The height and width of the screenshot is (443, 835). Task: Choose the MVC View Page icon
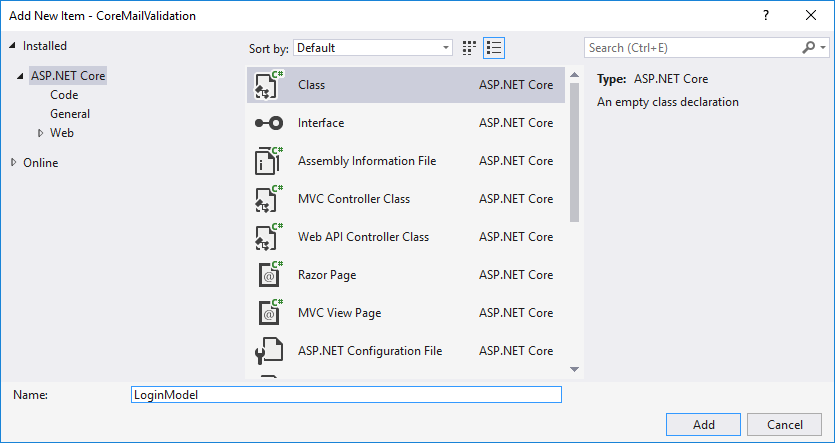[x=267, y=314]
